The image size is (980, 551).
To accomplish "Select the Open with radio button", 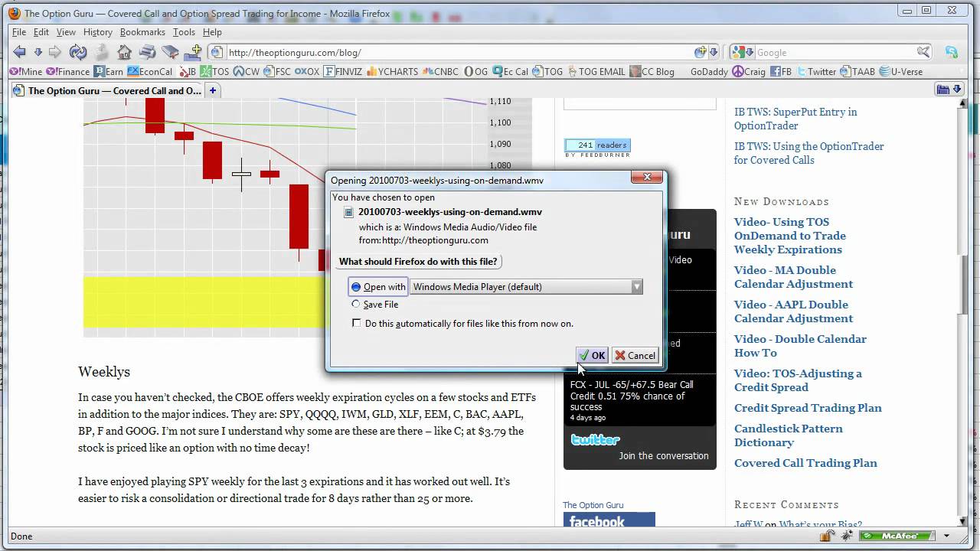I will coord(355,287).
